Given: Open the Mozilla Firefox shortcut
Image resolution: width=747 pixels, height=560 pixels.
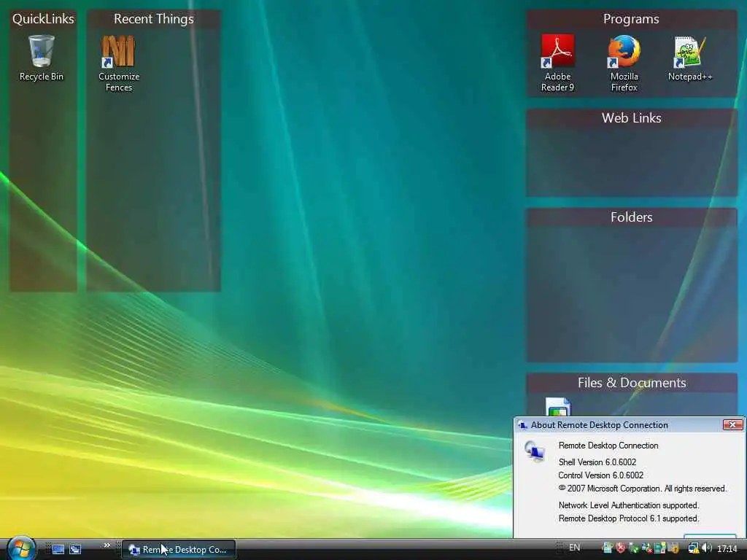Looking at the screenshot, I should pos(624,63).
